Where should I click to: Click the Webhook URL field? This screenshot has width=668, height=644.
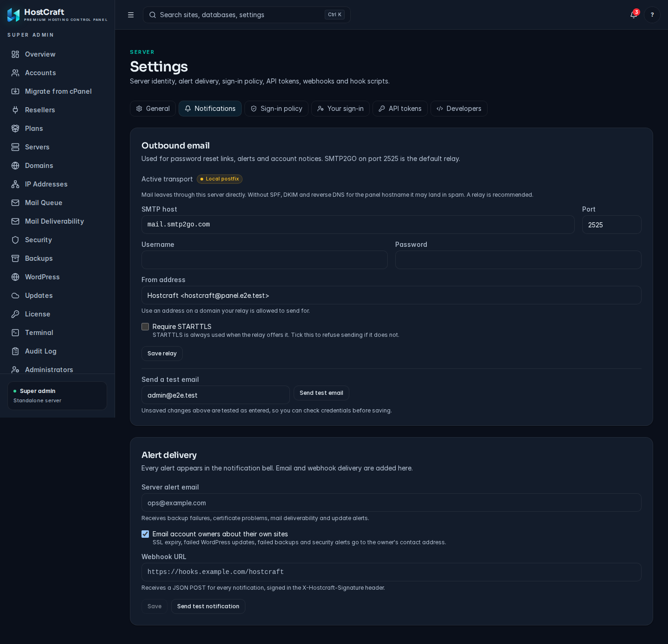(392, 572)
